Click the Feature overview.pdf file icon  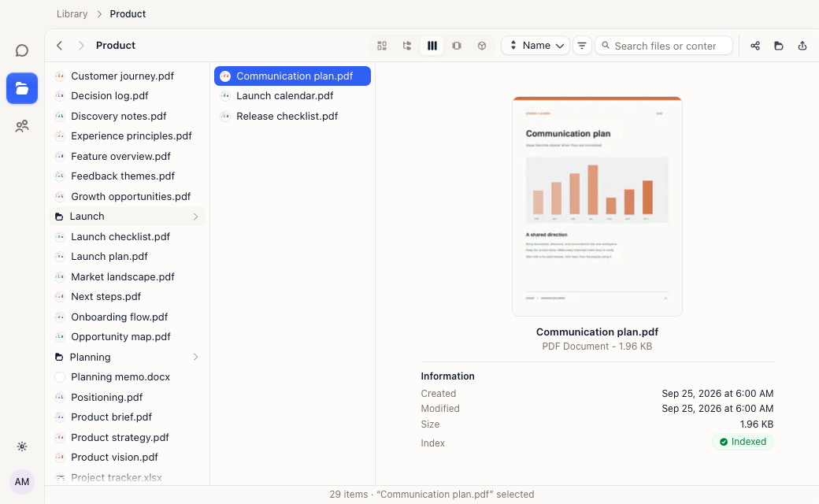(x=60, y=156)
